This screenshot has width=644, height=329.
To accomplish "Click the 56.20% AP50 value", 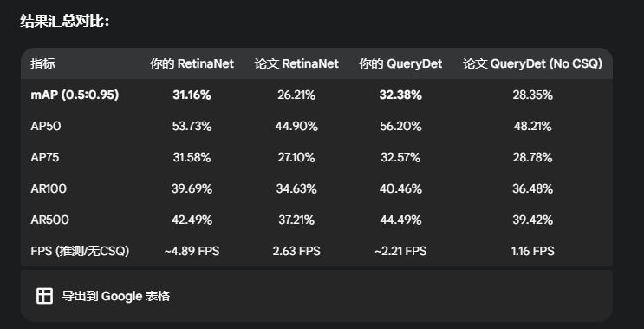I will pyautogui.click(x=400, y=126).
